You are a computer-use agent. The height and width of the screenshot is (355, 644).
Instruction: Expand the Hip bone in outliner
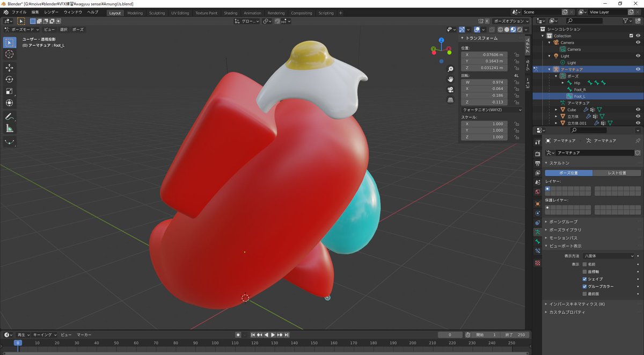563,83
